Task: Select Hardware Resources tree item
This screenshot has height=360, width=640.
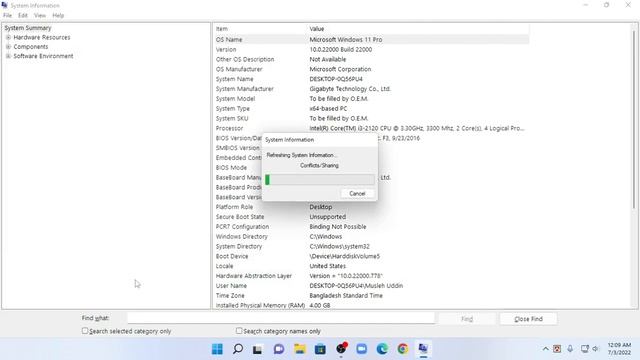Action: (x=42, y=37)
